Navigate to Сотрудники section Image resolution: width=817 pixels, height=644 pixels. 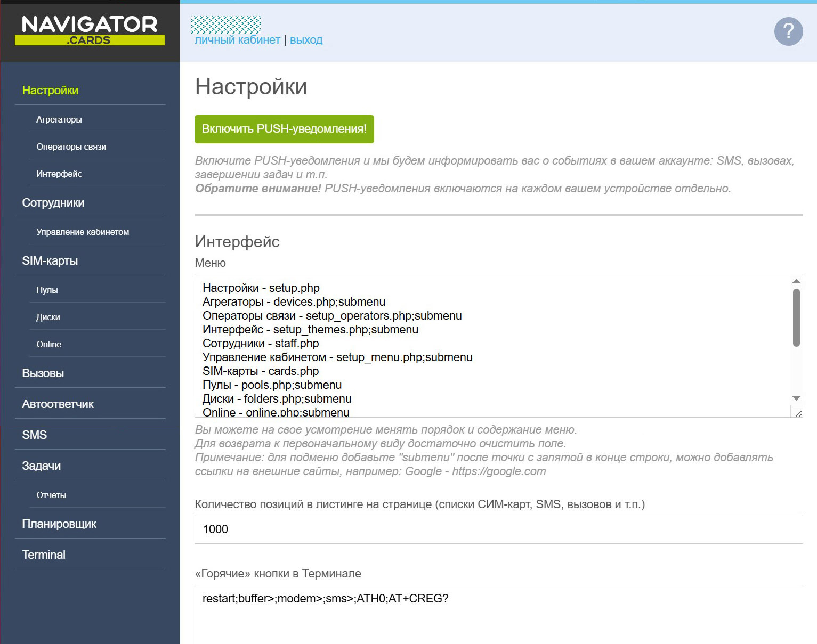[x=53, y=203]
